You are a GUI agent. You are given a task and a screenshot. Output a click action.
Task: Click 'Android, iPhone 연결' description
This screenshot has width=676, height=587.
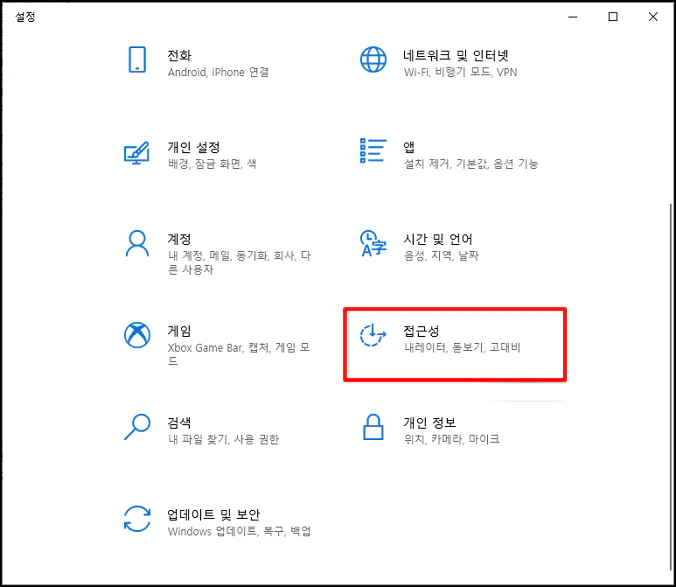tap(218, 72)
